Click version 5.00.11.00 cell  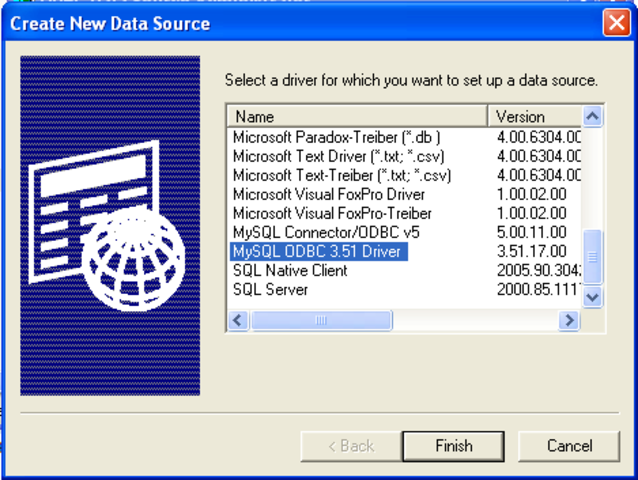click(x=531, y=232)
